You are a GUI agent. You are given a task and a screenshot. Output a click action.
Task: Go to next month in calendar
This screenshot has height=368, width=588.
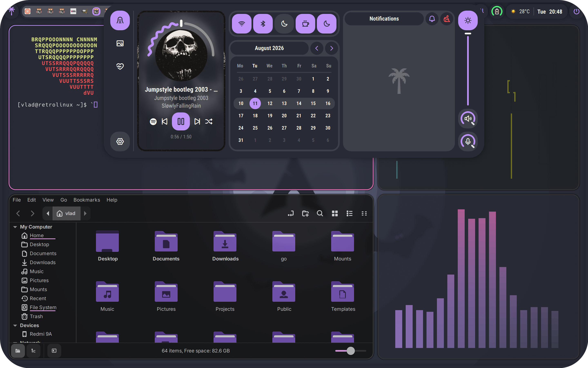(331, 48)
